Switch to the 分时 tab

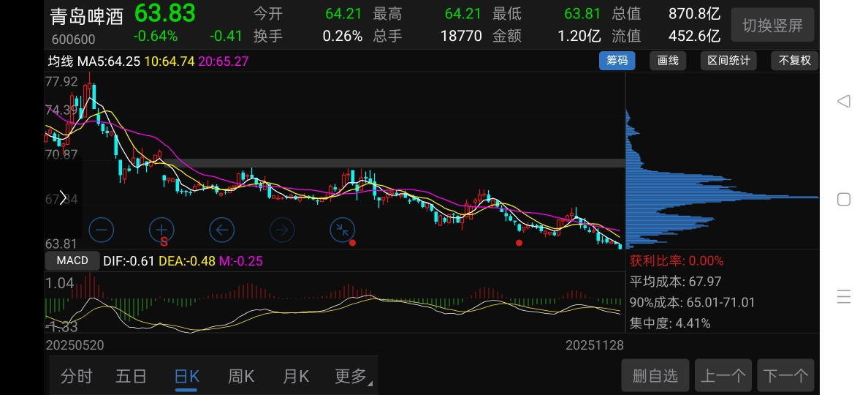point(77,376)
